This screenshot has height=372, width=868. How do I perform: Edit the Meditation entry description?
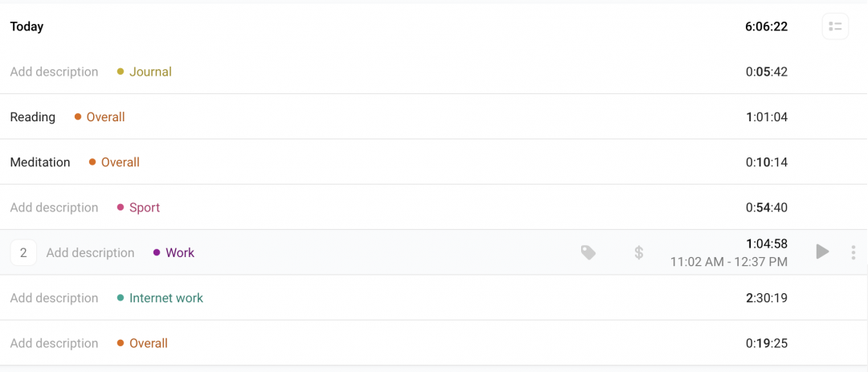[x=40, y=162]
